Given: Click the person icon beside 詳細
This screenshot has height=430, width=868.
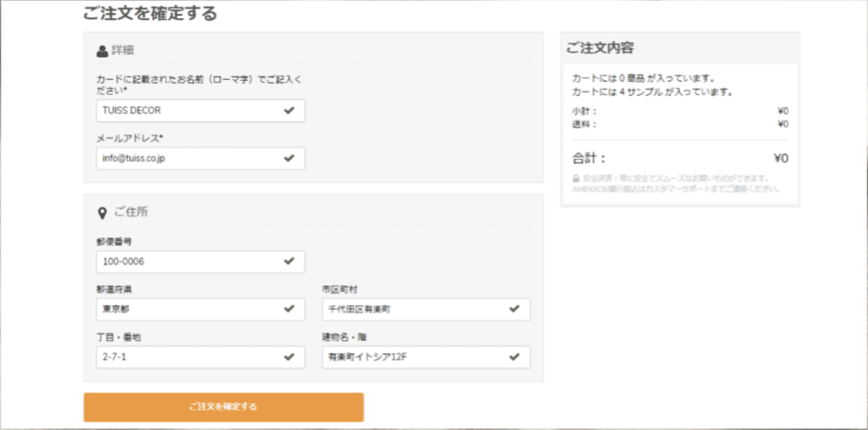Looking at the screenshot, I should click(102, 50).
